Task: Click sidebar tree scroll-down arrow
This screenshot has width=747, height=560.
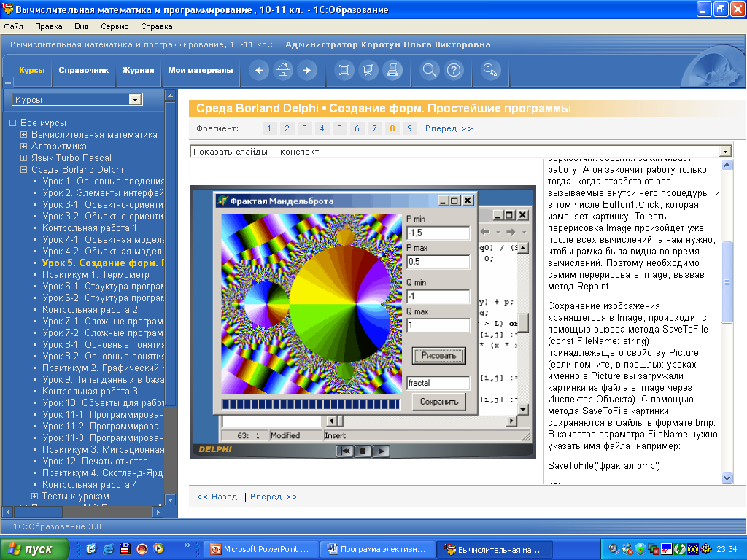Action: (x=169, y=499)
